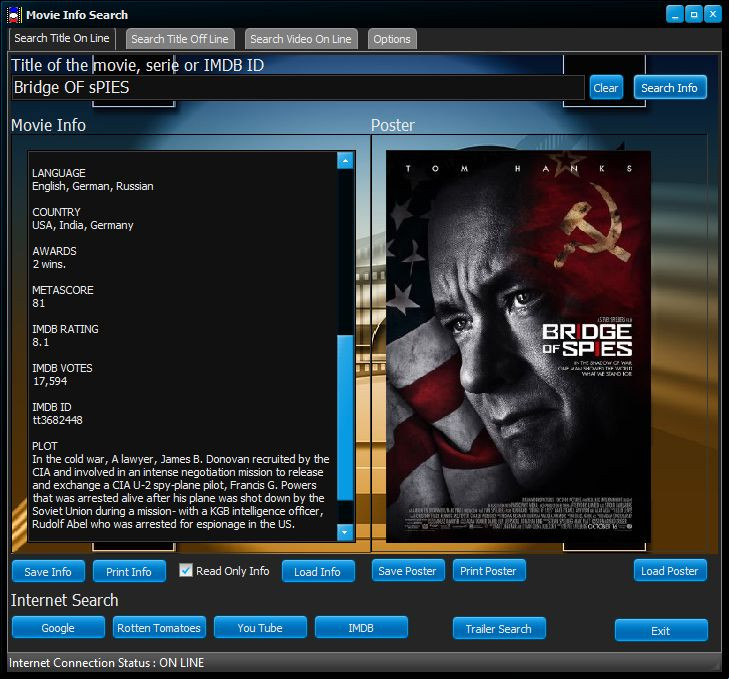Search the title on Google
The width and height of the screenshot is (729, 679).
tap(58, 628)
